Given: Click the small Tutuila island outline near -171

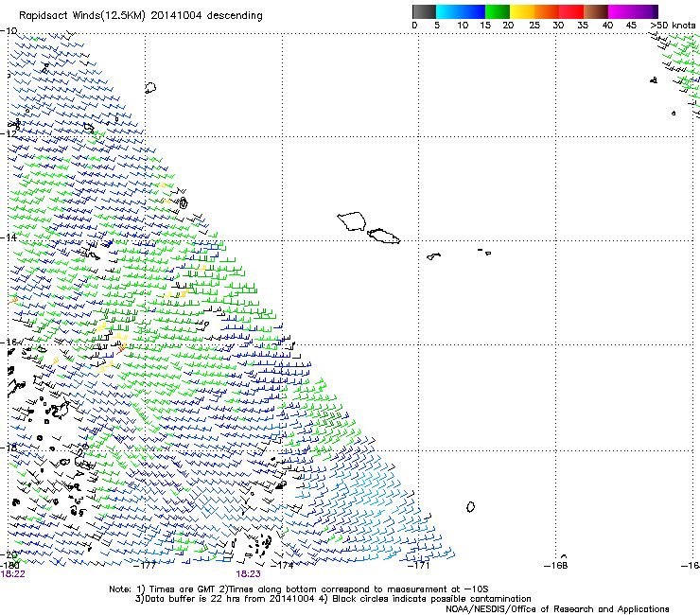Looking at the screenshot, I should click(433, 256).
